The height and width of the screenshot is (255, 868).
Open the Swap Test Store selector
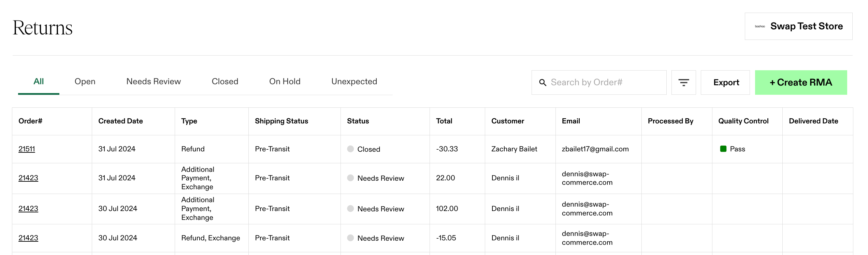(x=798, y=26)
